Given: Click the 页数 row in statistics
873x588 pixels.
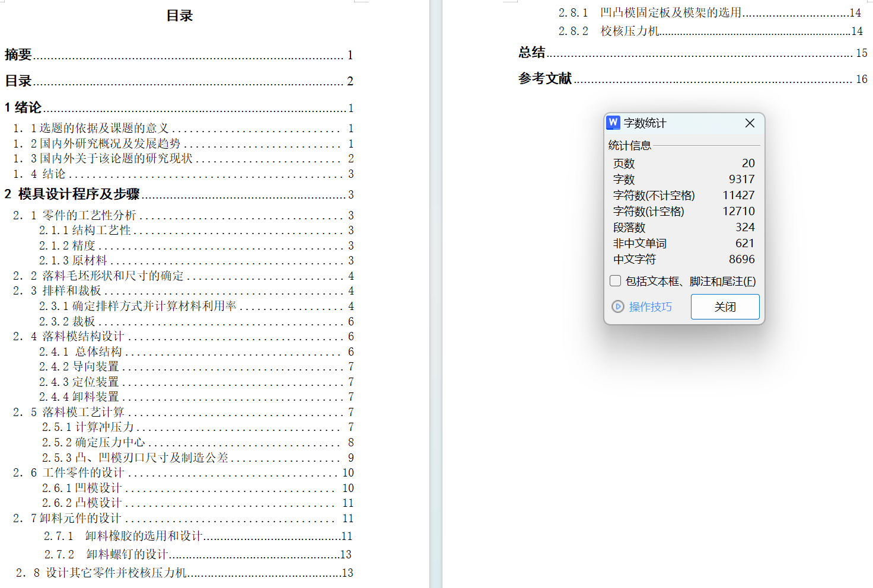Looking at the screenshot, I should click(x=684, y=163).
